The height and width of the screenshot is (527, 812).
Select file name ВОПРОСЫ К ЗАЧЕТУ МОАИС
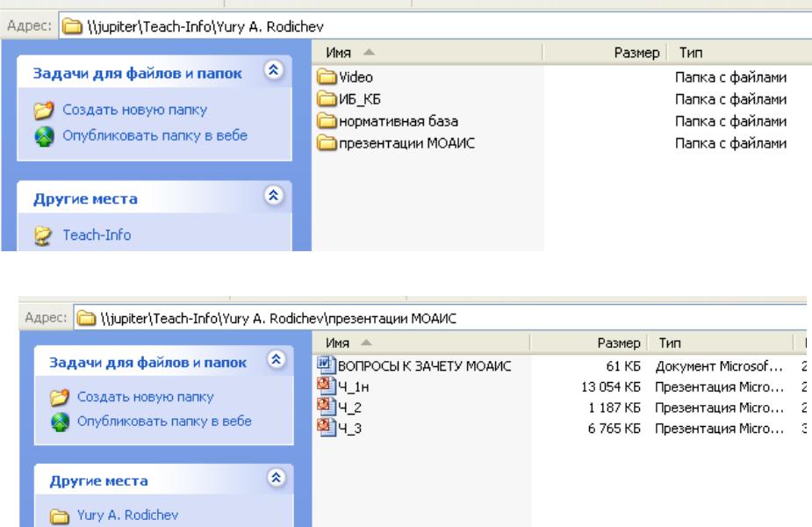click(x=425, y=366)
